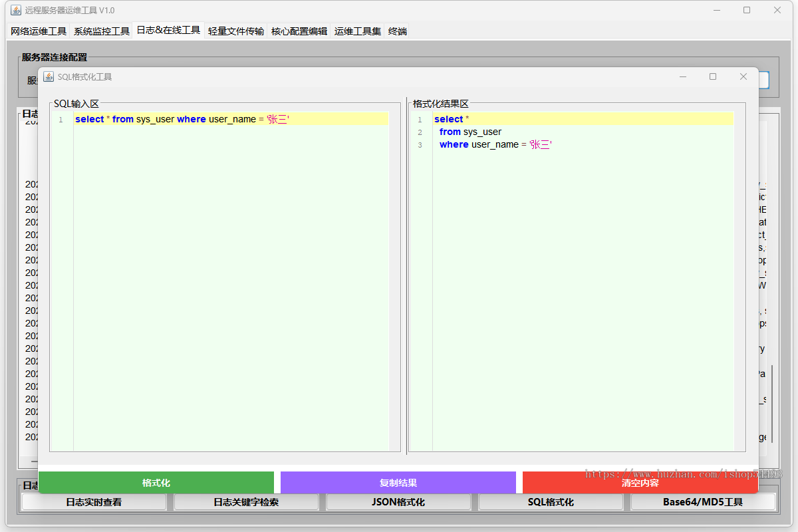Click the SQL输入区 panel label
This screenshot has height=532, width=798.
[76, 104]
